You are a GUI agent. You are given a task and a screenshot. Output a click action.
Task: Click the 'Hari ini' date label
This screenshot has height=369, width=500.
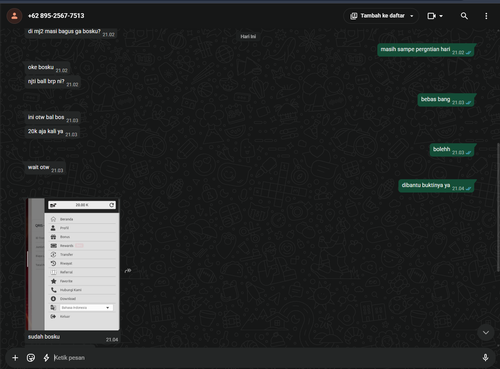[248, 37]
